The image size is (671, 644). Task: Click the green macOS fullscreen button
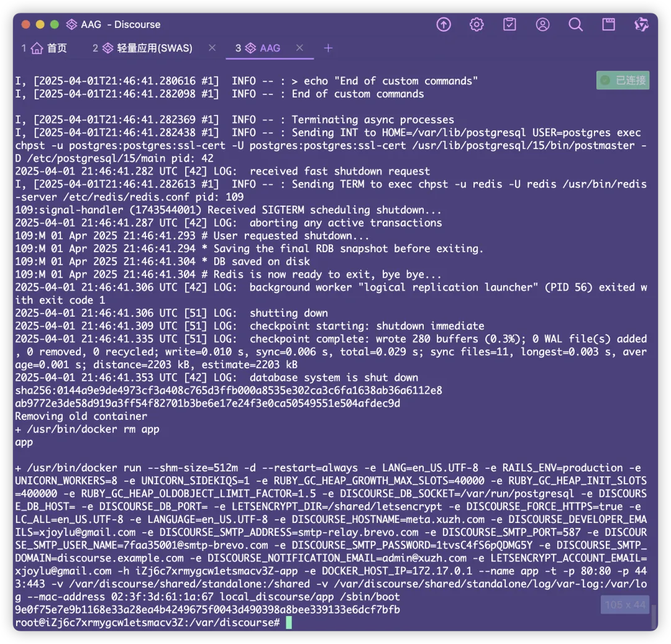pos(55,24)
